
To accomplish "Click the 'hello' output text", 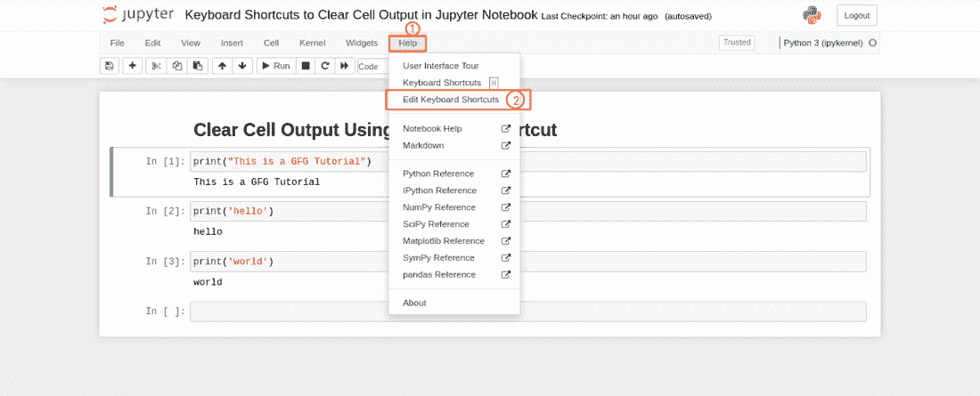I will pos(208,232).
